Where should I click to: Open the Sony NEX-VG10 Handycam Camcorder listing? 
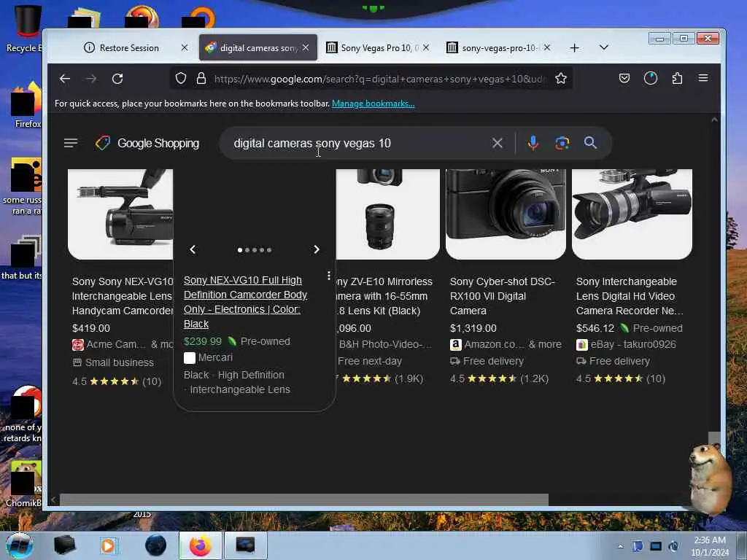point(123,296)
